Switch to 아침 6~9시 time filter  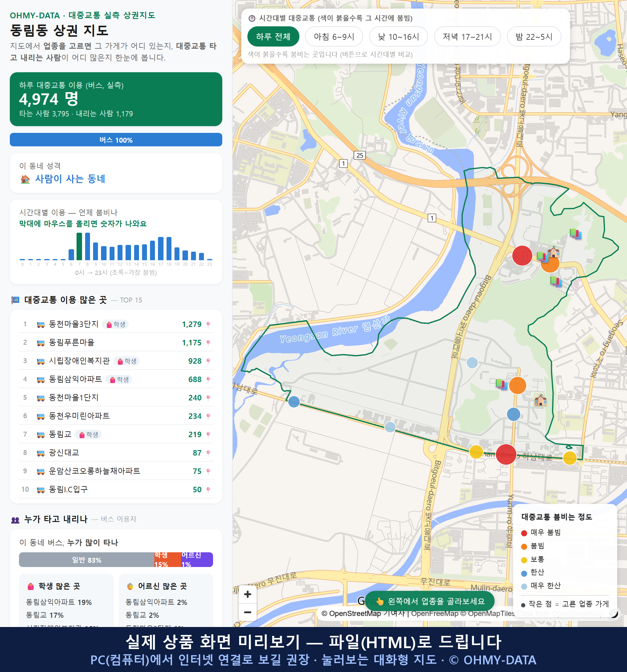(334, 36)
